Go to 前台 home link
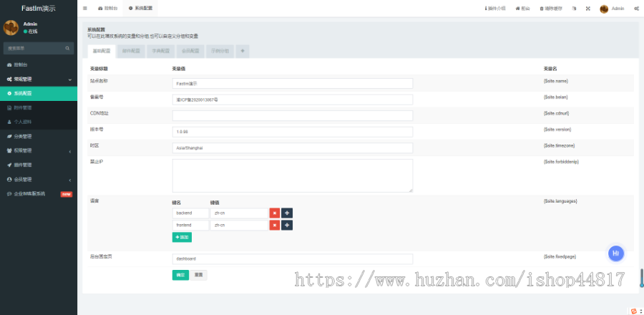This screenshot has height=315, width=644. [522, 8]
